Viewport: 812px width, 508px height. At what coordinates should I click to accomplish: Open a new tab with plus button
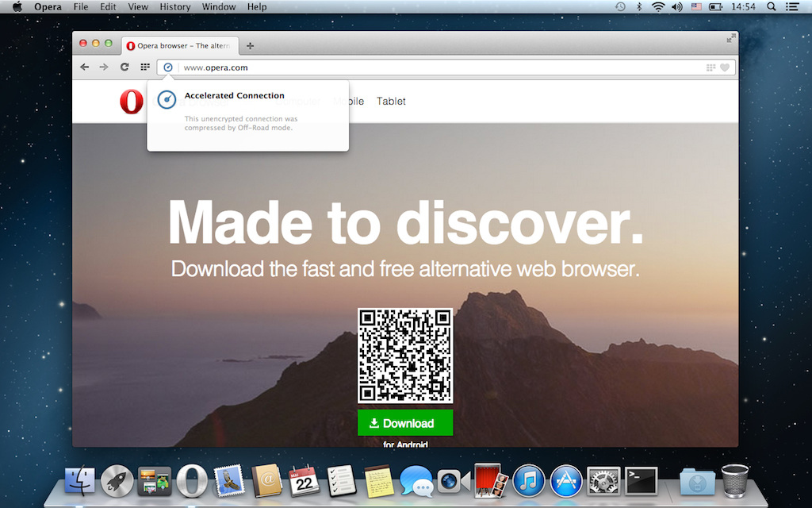click(251, 46)
